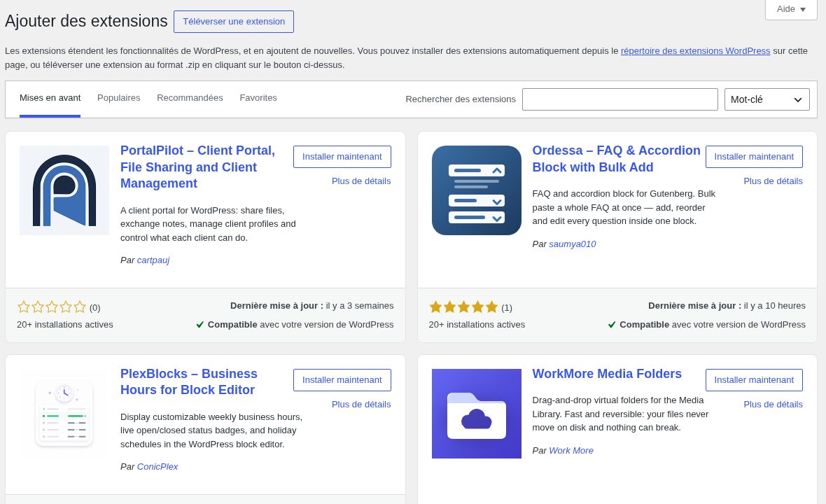
Task: Open author Work More's profile link
Action: pyautogui.click(x=571, y=451)
